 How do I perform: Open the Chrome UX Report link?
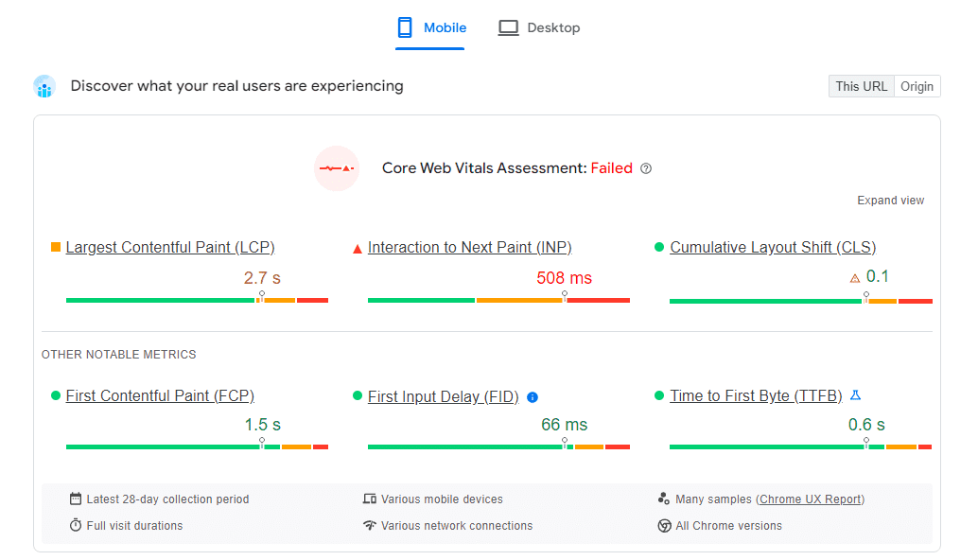click(811, 499)
